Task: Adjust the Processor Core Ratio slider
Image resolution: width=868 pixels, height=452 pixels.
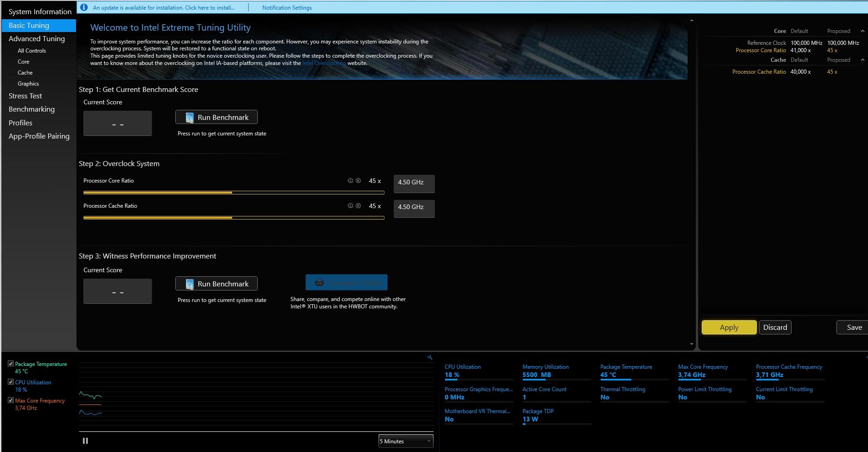Action: click(233, 193)
